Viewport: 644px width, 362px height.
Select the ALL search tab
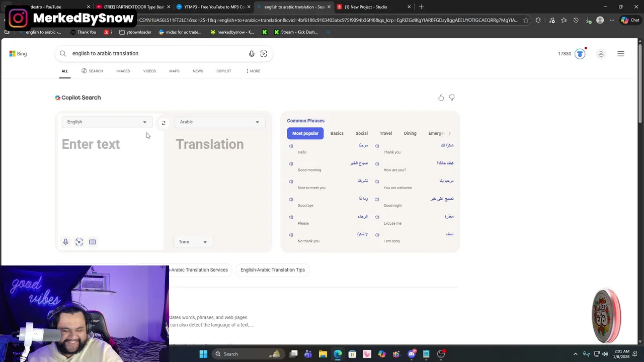click(x=65, y=71)
